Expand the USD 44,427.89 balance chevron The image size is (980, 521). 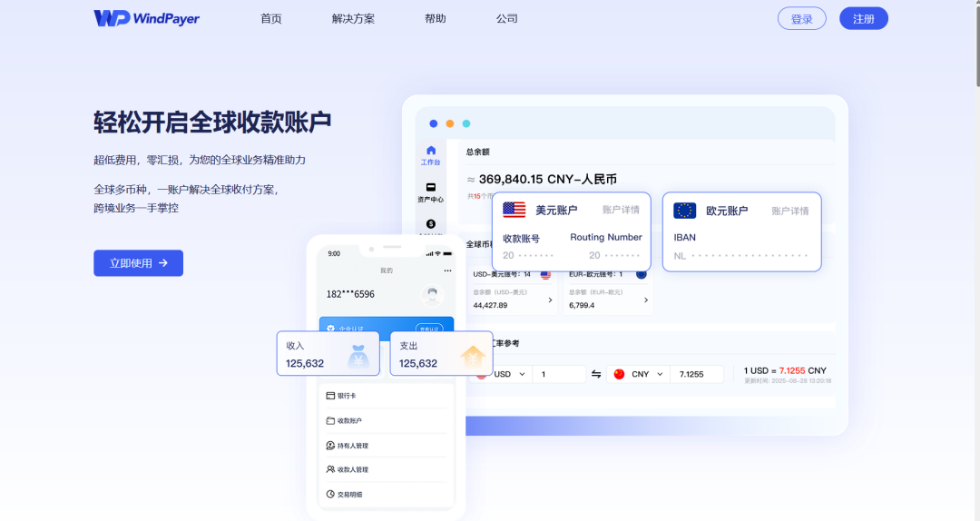click(x=550, y=300)
